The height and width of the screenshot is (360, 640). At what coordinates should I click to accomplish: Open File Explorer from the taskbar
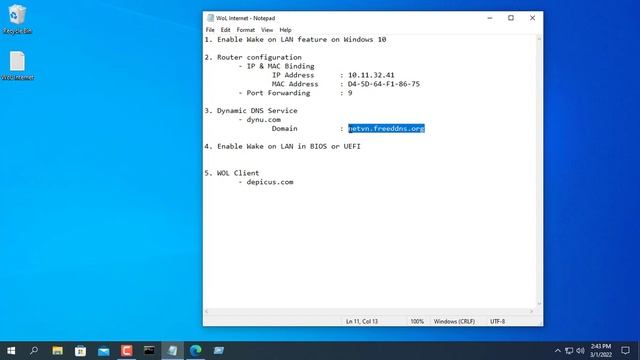click(x=57, y=351)
